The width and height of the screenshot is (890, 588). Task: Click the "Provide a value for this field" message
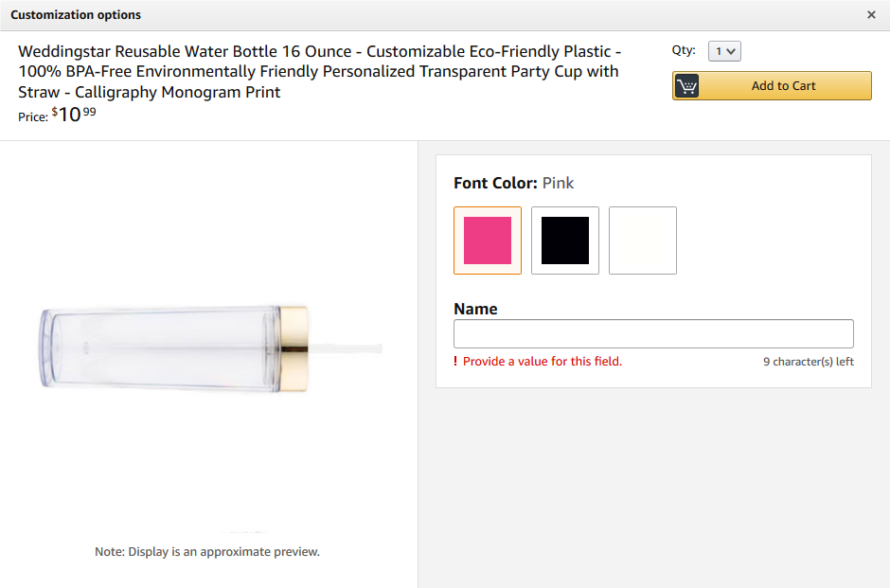[543, 362]
